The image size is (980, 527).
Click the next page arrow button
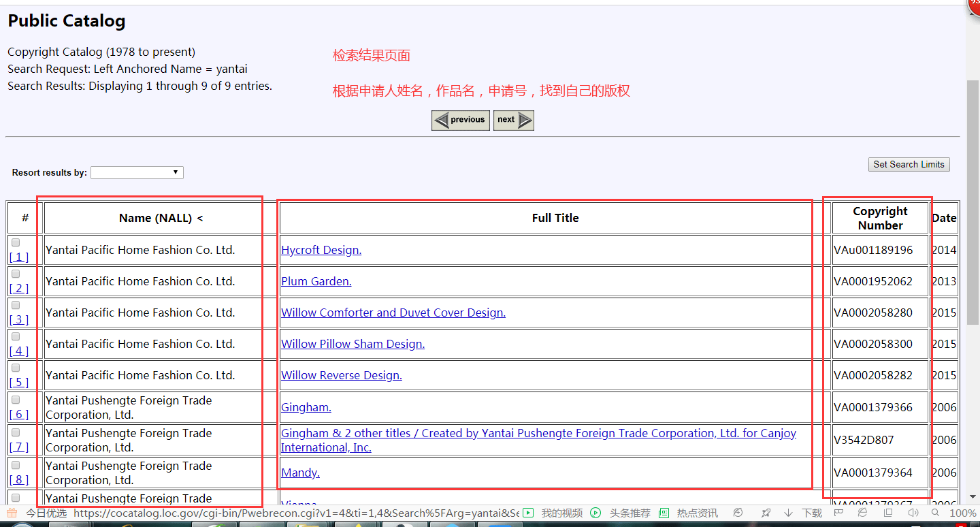click(x=513, y=120)
